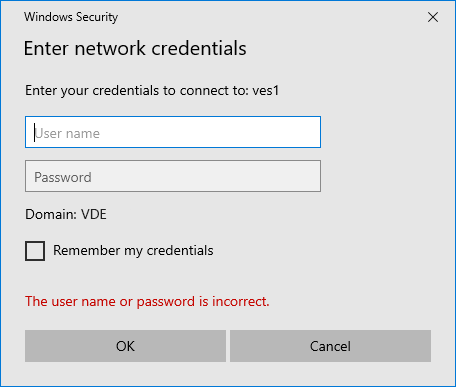Click the empty area of User name box

[210, 132]
